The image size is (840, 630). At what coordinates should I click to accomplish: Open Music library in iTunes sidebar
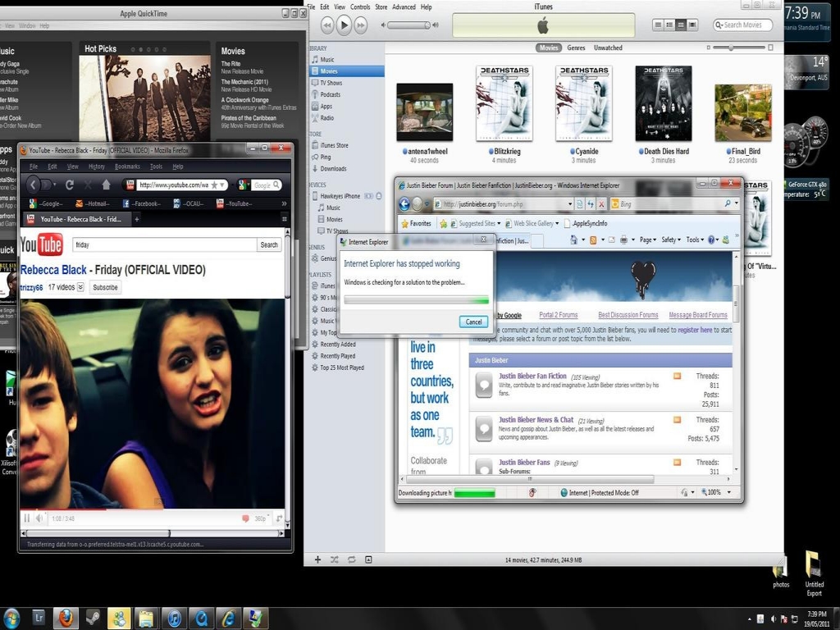pyautogui.click(x=326, y=59)
